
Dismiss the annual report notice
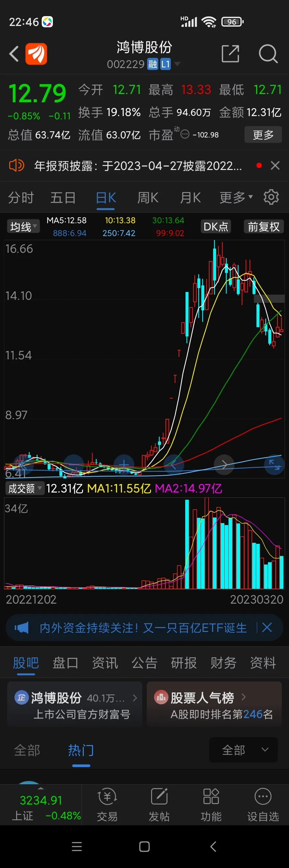point(275,165)
